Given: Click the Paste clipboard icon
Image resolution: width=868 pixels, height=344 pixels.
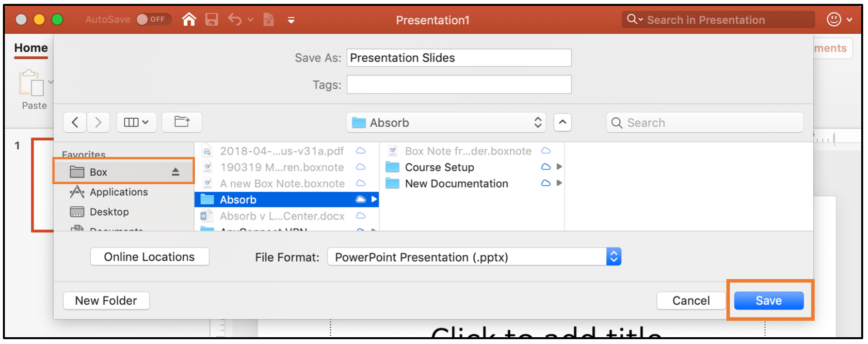Looking at the screenshot, I should tap(32, 83).
